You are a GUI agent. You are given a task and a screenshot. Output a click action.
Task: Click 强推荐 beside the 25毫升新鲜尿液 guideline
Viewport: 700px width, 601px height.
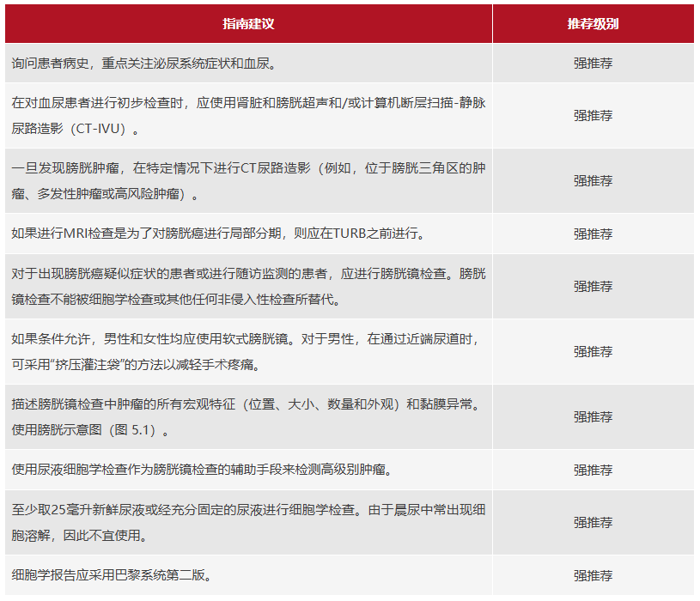593,522
